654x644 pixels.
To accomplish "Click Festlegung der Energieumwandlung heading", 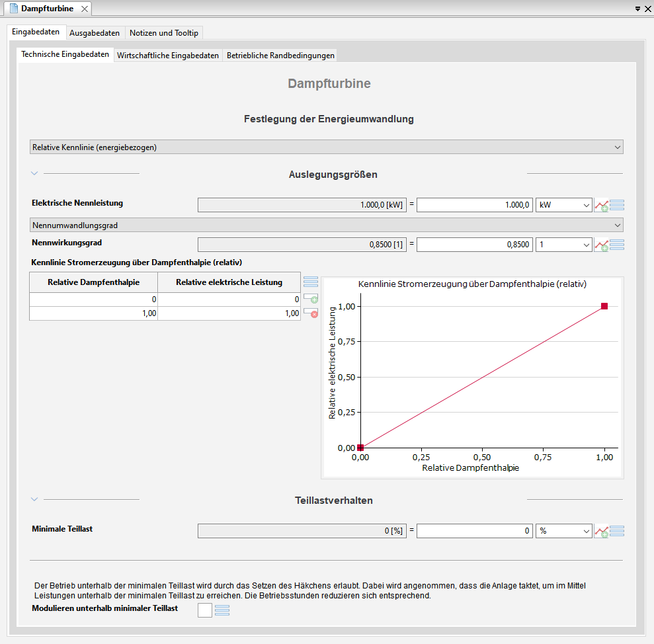I will (329, 119).
